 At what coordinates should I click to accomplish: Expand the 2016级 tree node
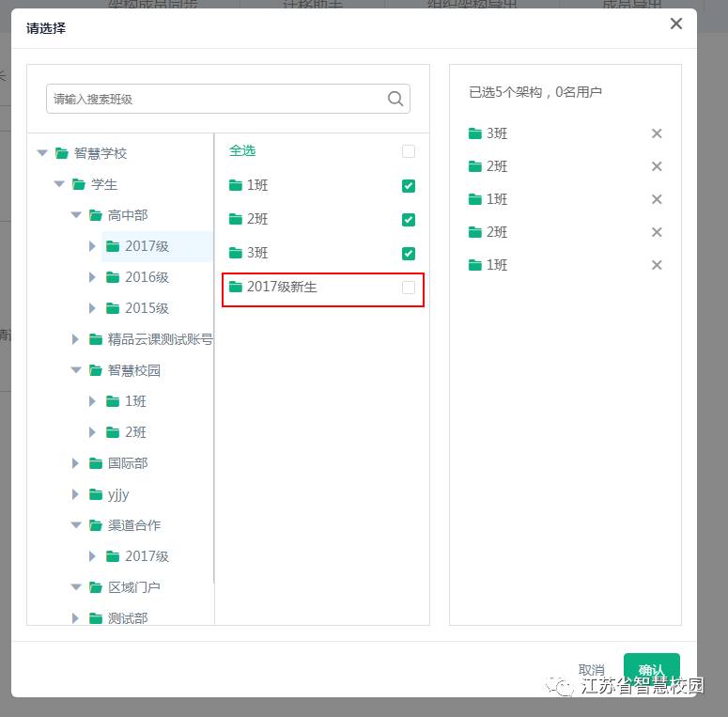coord(92,277)
